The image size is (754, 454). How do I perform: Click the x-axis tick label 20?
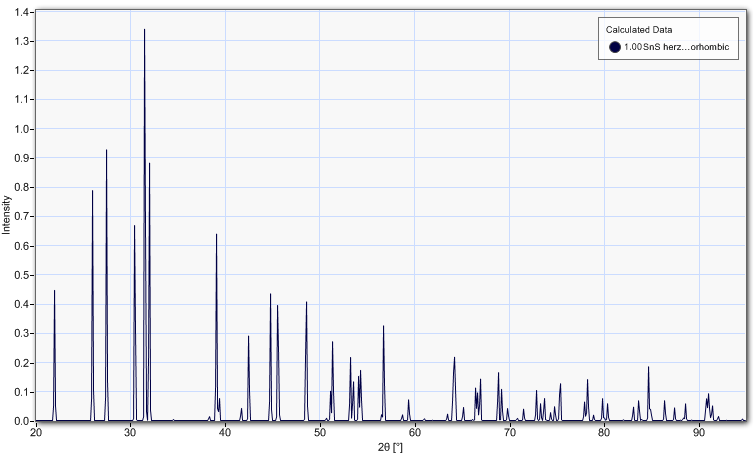coord(36,431)
